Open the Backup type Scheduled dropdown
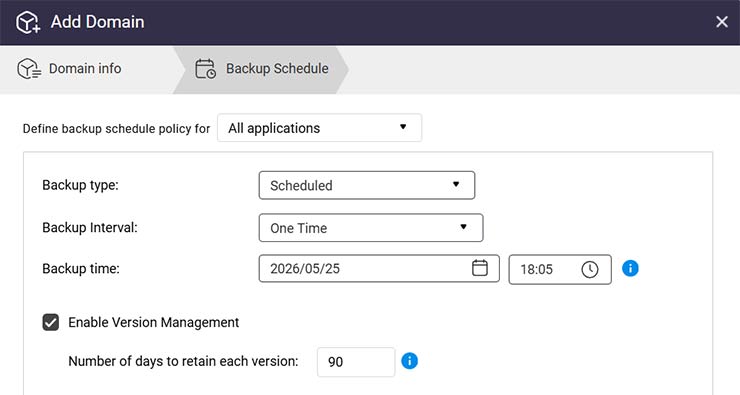 pos(367,185)
